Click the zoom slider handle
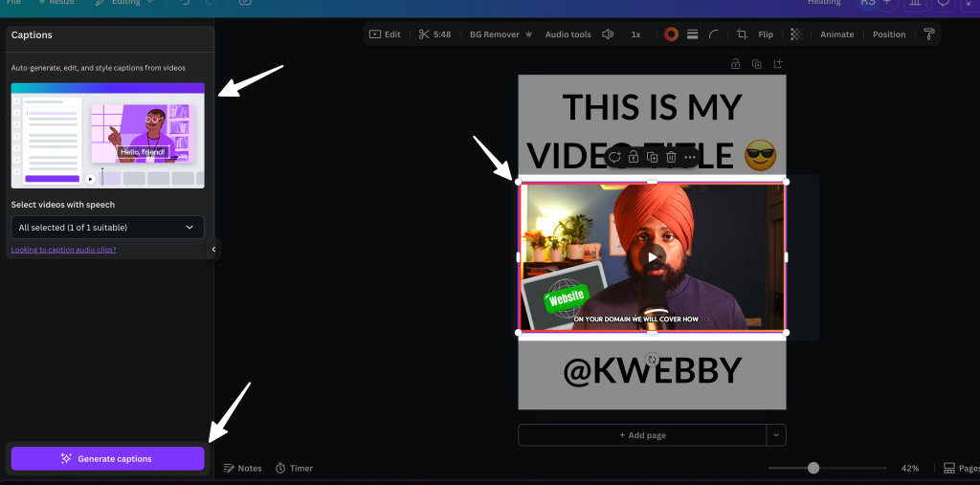The height and width of the screenshot is (485, 980). tap(813, 468)
